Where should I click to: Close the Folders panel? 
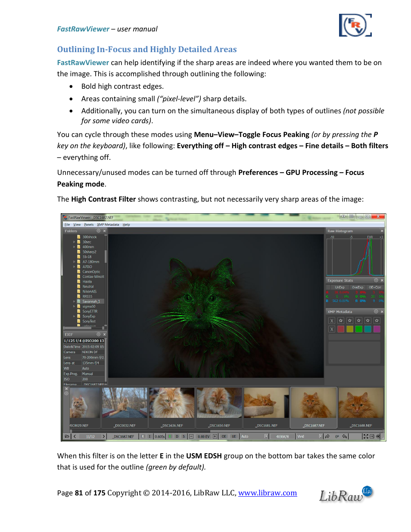[x=104, y=231]
